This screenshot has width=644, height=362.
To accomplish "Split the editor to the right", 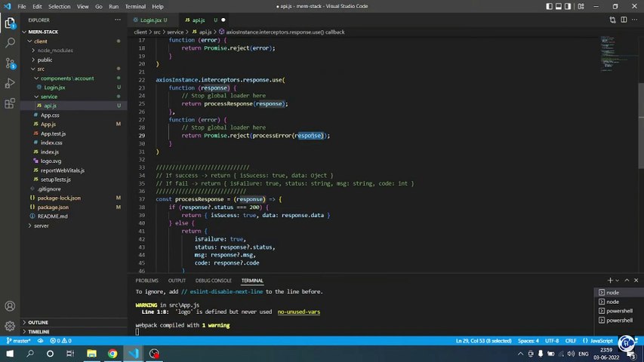I will click(x=624, y=20).
